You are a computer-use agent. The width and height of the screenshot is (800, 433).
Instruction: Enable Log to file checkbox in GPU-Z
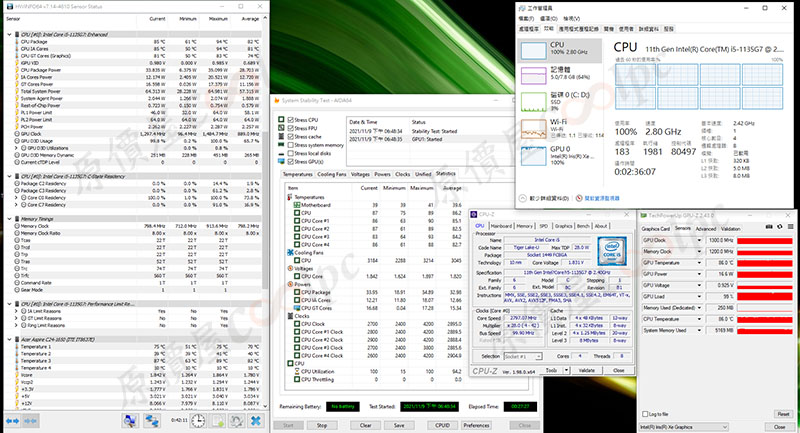click(645, 414)
